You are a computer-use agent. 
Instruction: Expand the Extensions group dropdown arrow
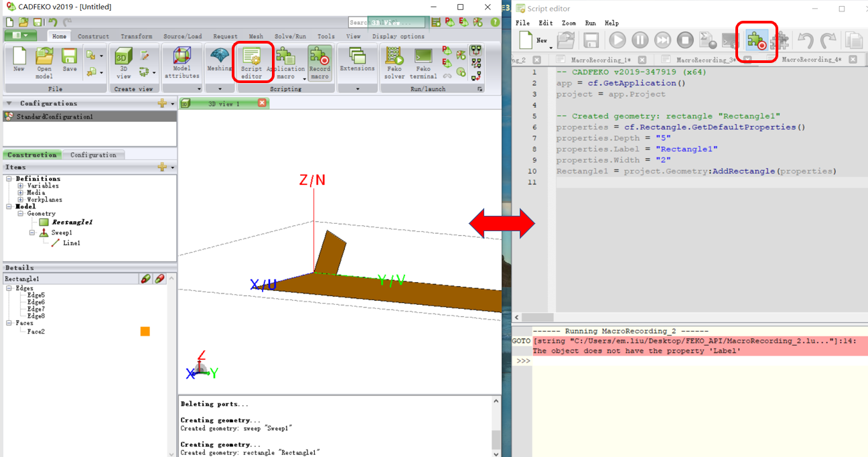pyautogui.click(x=357, y=88)
